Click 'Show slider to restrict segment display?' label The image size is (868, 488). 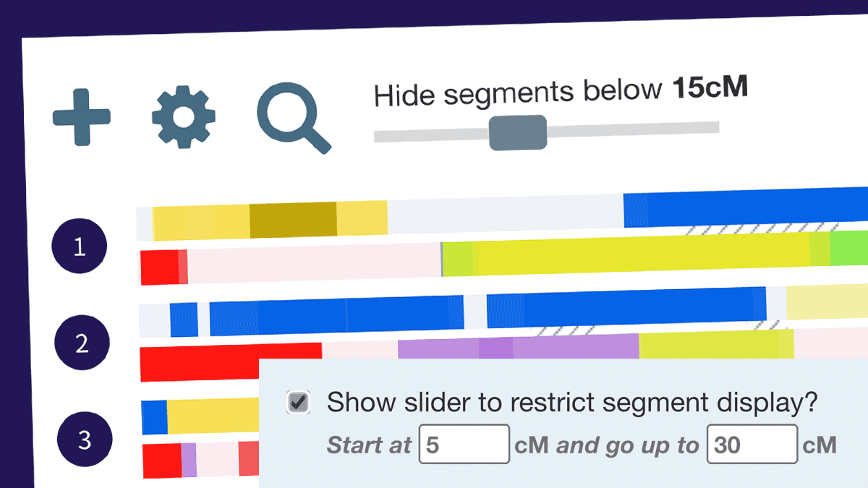[571, 403]
